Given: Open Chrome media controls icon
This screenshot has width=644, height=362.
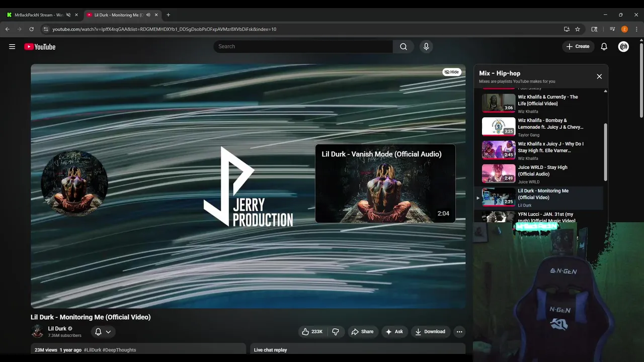Looking at the screenshot, I should coord(612,29).
